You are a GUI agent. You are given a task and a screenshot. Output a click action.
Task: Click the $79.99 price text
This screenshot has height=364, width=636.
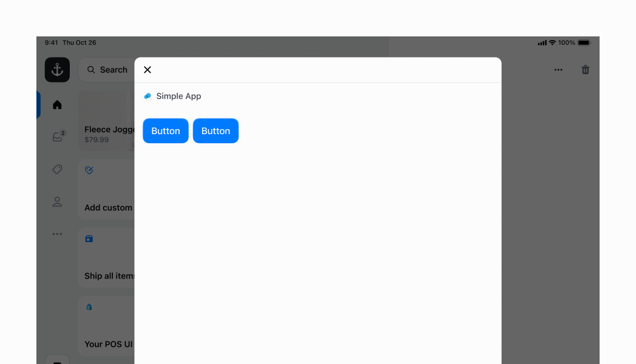(96, 140)
